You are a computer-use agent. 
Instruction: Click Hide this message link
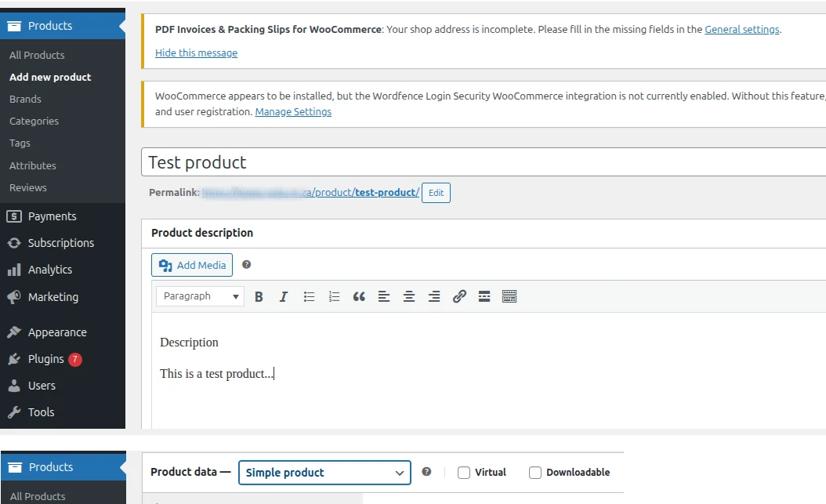196,53
